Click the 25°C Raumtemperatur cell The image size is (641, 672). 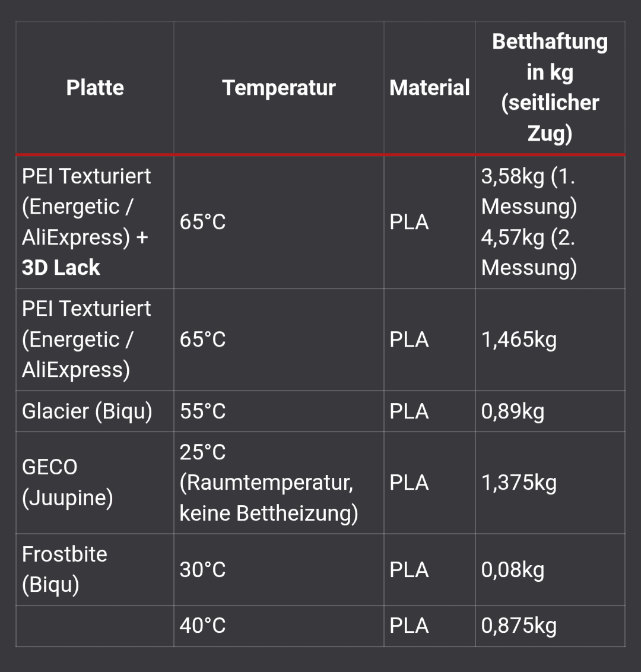pyautogui.click(x=269, y=483)
